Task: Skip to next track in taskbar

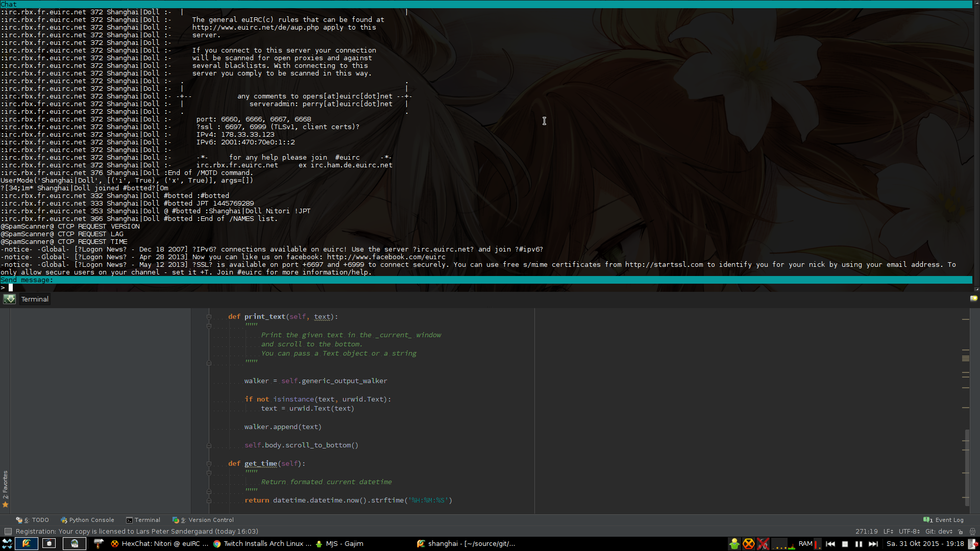Action: coord(873,544)
